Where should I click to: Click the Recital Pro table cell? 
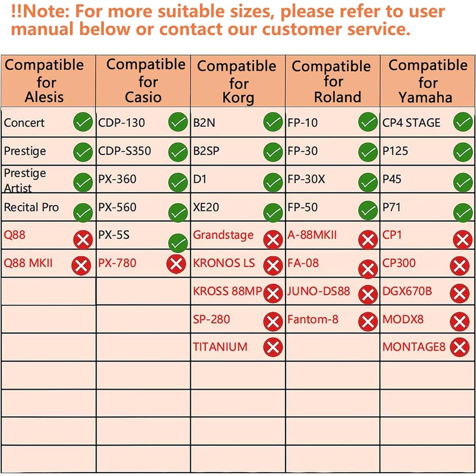click(48, 207)
